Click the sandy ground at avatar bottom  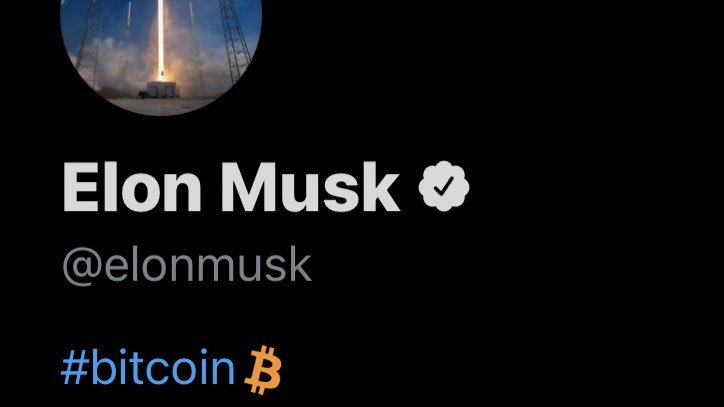(159, 106)
